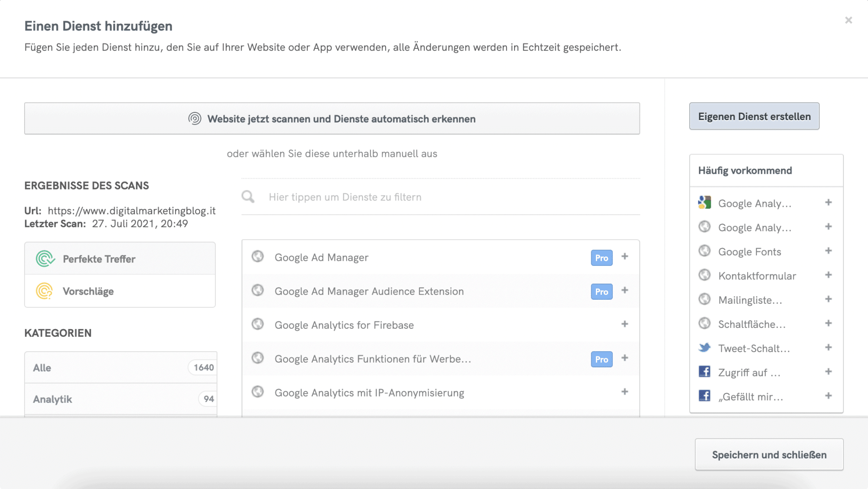Click the scanned URL digitalmarketingblog.it
The height and width of the screenshot is (489, 868).
(x=132, y=211)
